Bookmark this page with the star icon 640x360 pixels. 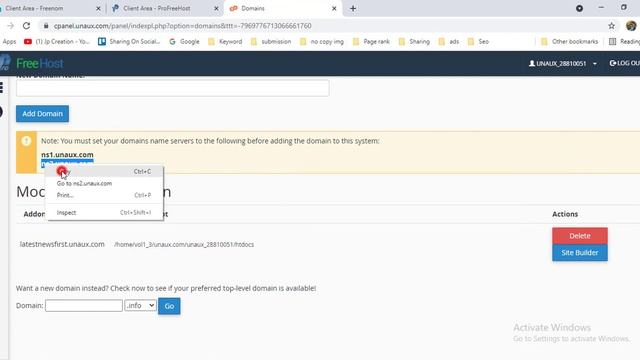click(611, 26)
